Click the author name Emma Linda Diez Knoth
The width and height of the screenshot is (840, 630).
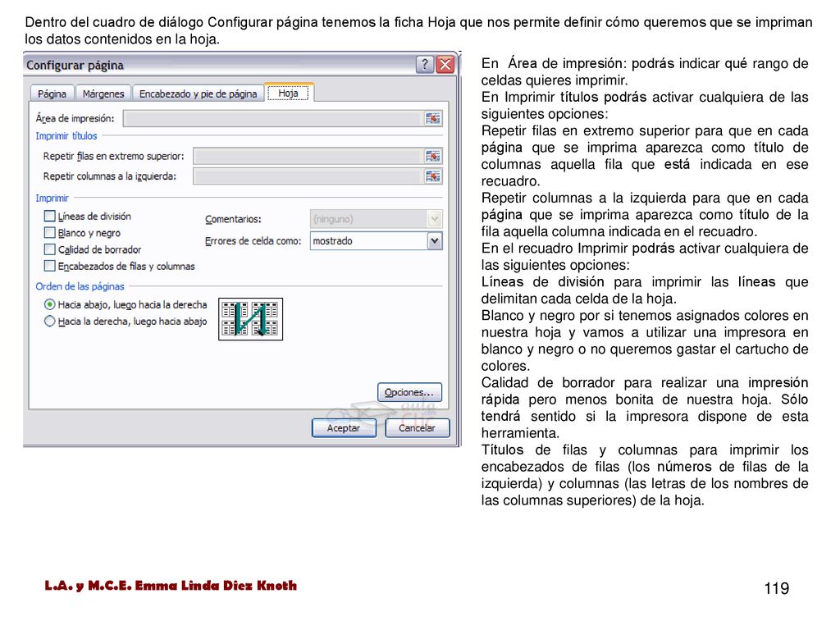216,586
